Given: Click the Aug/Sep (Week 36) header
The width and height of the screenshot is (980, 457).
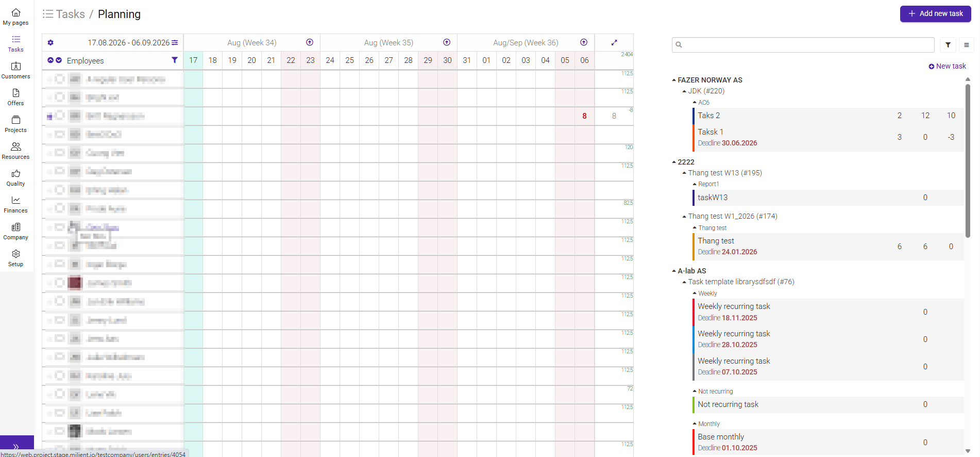Looking at the screenshot, I should [x=526, y=43].
